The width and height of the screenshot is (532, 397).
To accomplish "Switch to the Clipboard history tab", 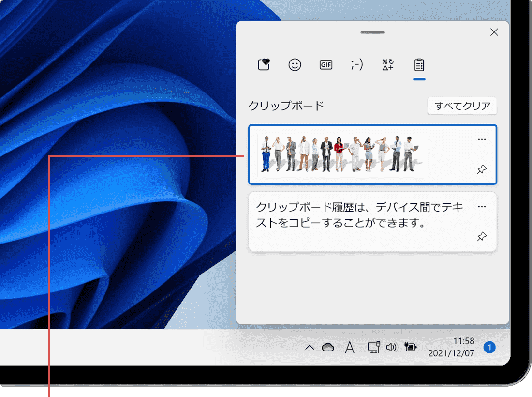I will point(419,64).
